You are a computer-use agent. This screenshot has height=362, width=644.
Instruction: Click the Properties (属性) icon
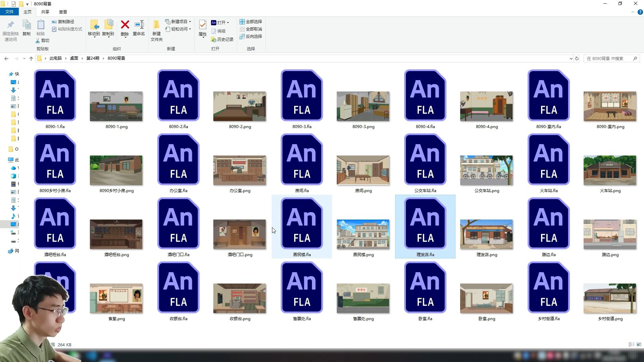click(x=203, y=25)
